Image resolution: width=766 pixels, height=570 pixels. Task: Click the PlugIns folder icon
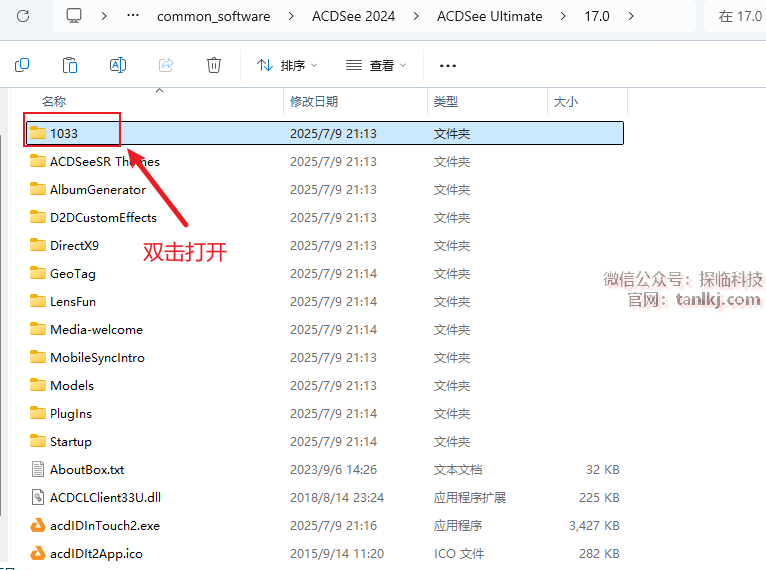coord(38,413)
